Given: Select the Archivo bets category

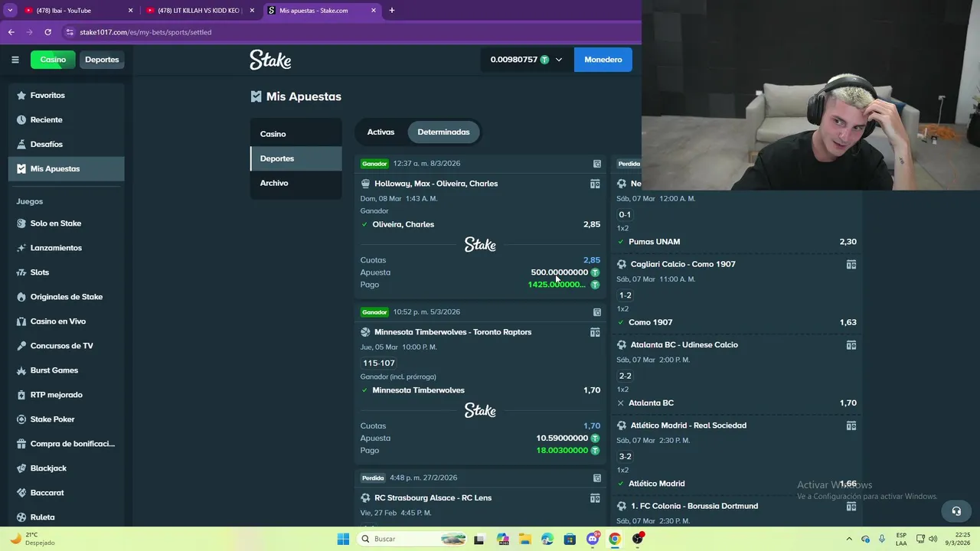Looking at the screenshot, I should pos(296,183).
